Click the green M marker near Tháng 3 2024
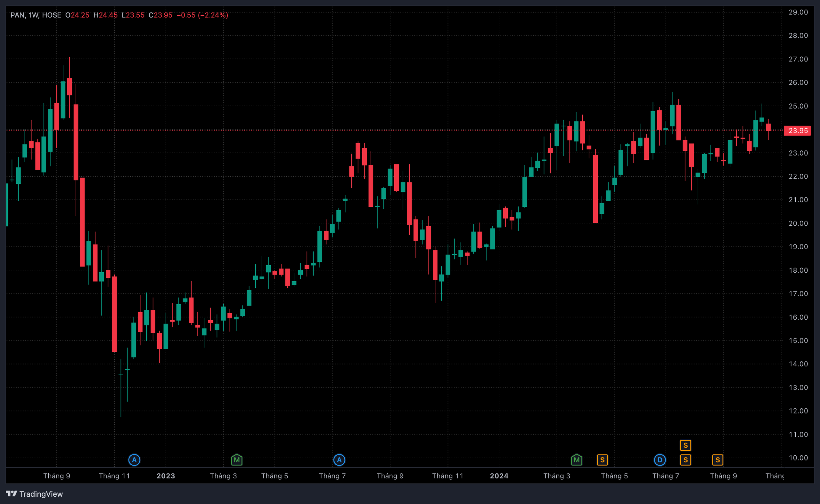The height and width of the screenshot is (504, 820). pos(577,460)
